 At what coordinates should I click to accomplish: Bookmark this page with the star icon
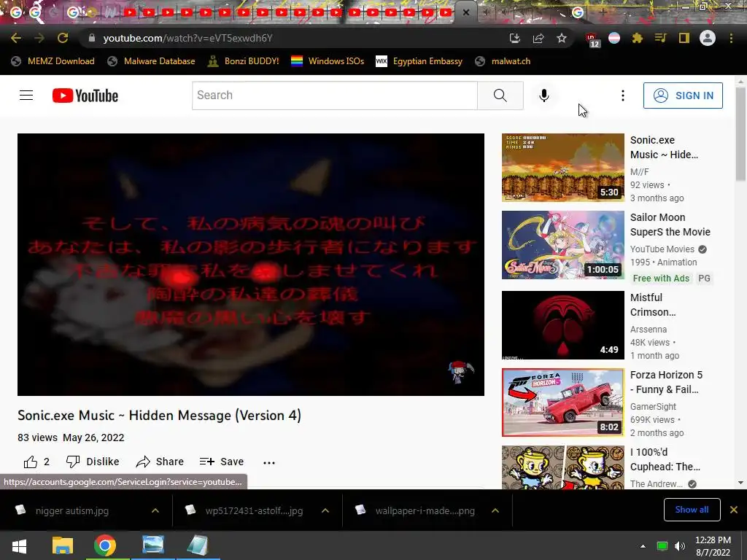[x=562, y=38]
